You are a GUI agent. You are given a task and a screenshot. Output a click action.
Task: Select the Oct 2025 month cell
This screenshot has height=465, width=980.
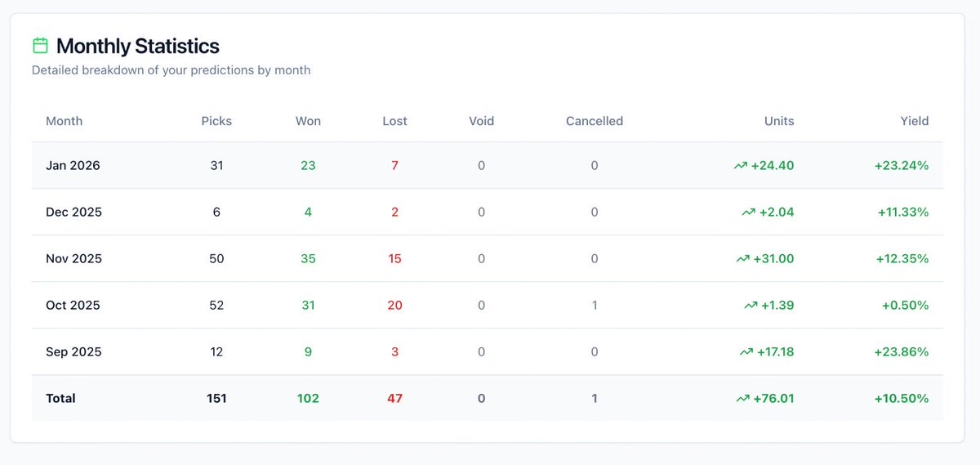[x=73, y=305]
